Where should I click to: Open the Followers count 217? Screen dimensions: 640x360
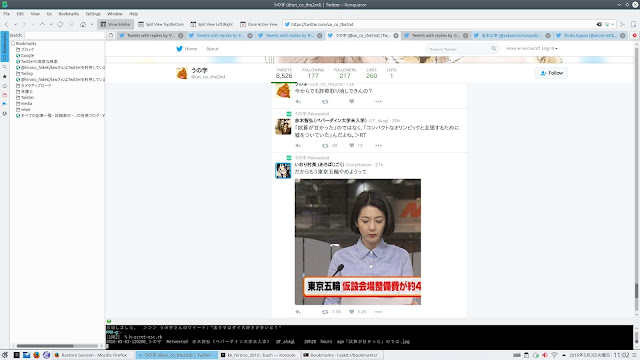point(345,73)
